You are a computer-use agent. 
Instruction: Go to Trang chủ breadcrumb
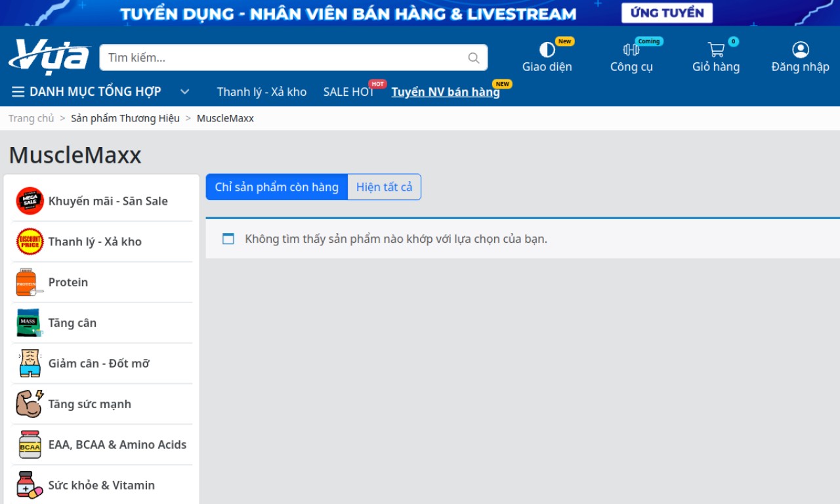(x=31, y=118)
